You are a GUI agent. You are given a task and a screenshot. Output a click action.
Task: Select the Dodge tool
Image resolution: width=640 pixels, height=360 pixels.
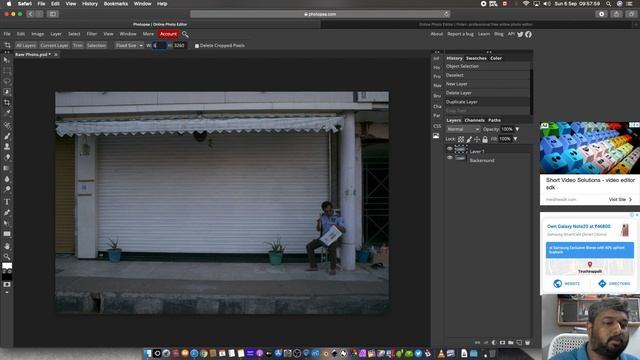click(7, 189)
